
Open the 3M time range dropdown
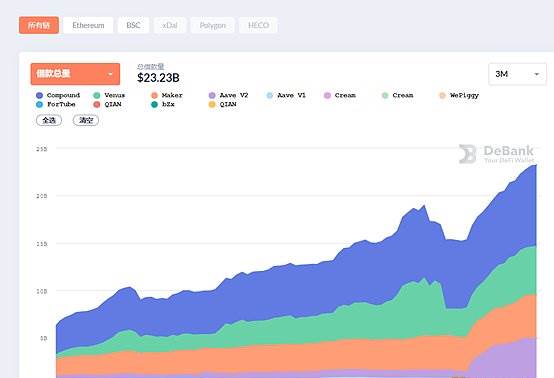[x=517, y=74]
